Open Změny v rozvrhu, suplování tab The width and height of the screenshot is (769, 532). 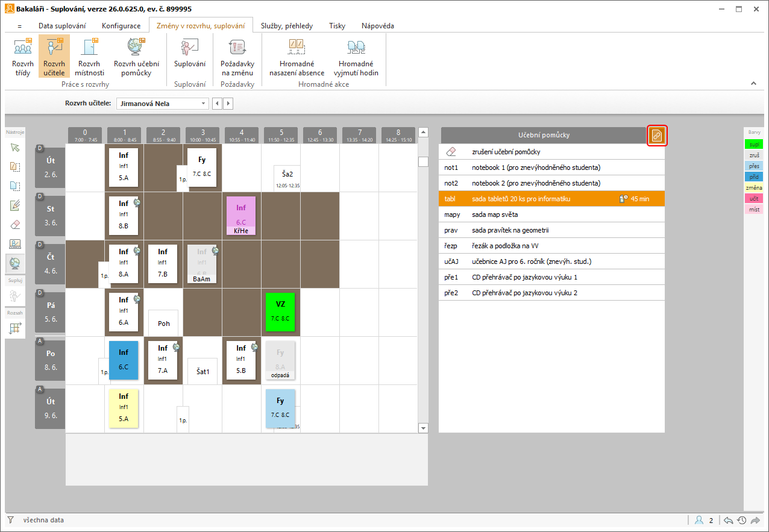[201, 26]
